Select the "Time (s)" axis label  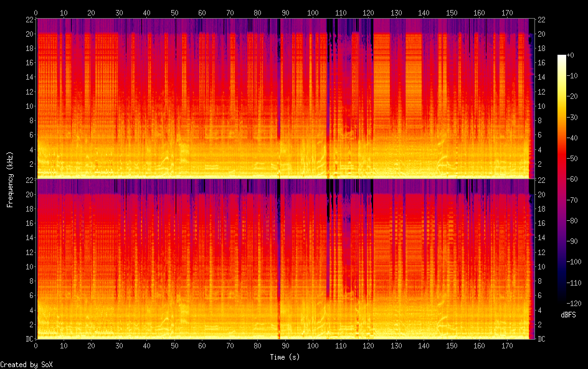pyautogui.click(x=285, y=357)
